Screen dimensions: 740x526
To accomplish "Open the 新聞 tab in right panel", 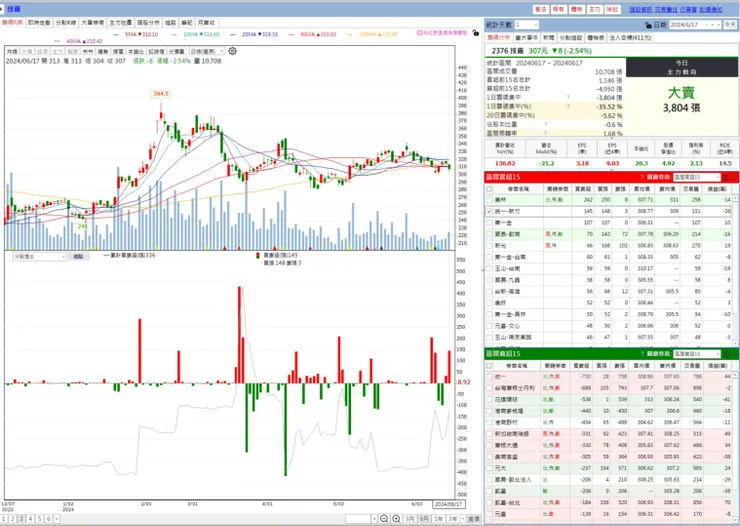I will [548, 37].
